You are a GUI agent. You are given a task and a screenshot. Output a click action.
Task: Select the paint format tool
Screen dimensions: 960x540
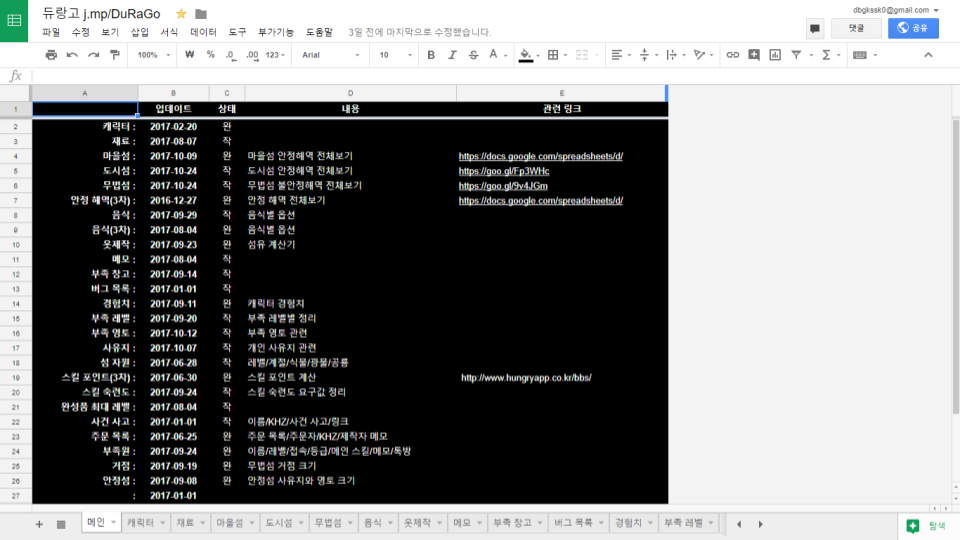coord(114,55)
